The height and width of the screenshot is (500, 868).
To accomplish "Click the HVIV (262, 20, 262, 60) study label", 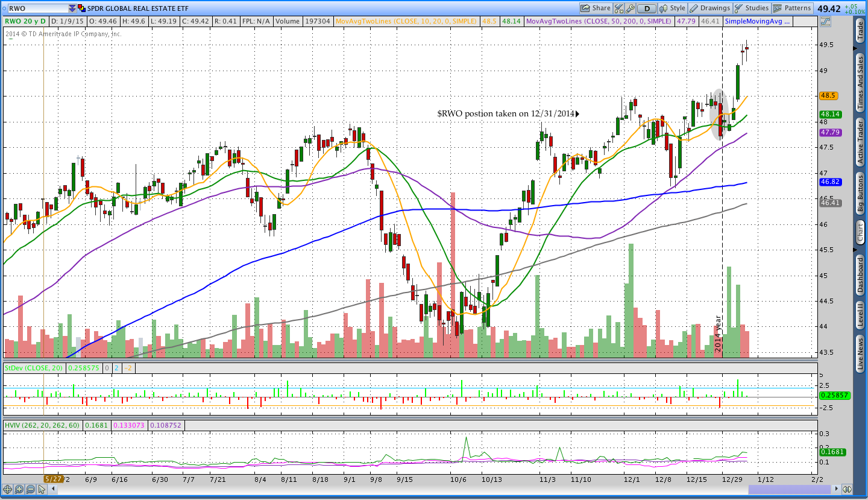I will [x=43, y=425].
